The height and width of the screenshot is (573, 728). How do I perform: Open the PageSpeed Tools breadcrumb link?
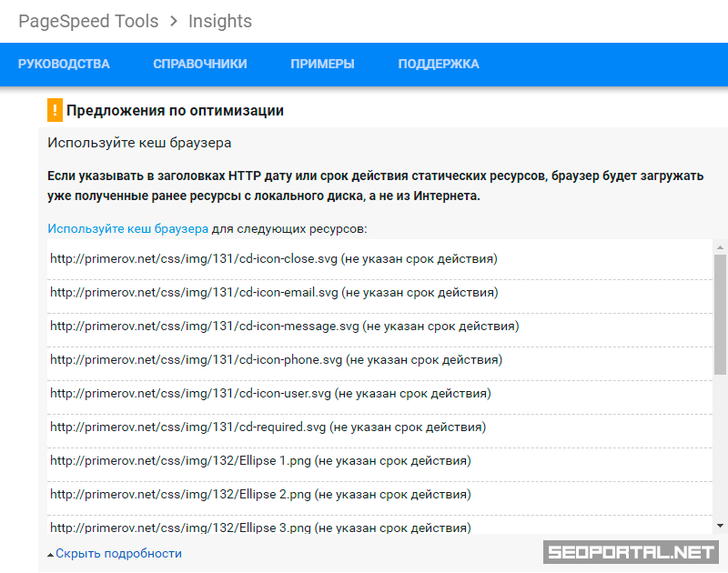click(88, 21)
